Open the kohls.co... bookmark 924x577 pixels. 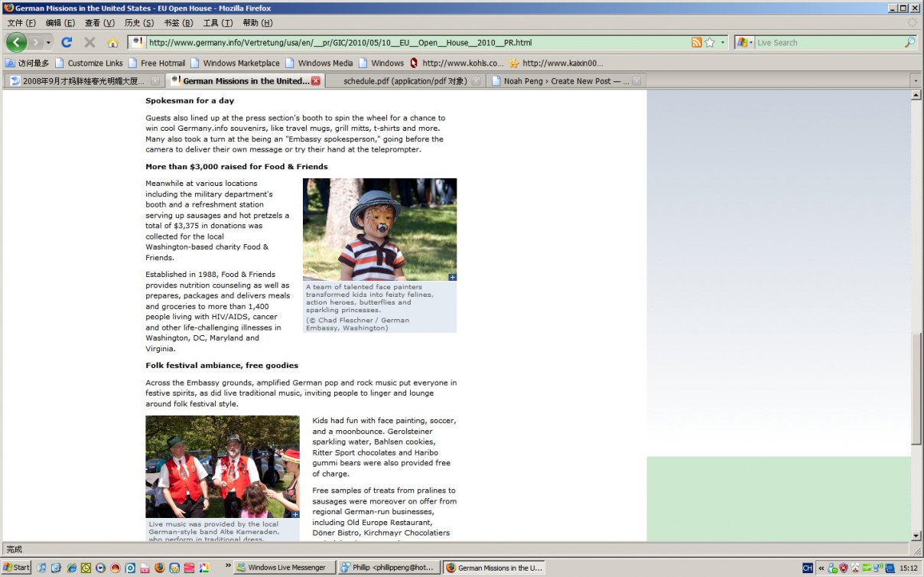pos(457,63)
